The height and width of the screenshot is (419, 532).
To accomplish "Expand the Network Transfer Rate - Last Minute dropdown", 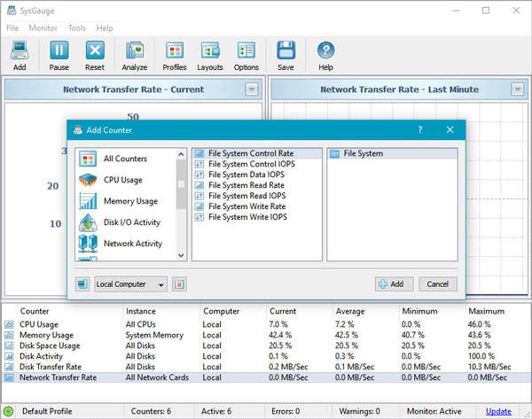I will click(x=517, y=89).
